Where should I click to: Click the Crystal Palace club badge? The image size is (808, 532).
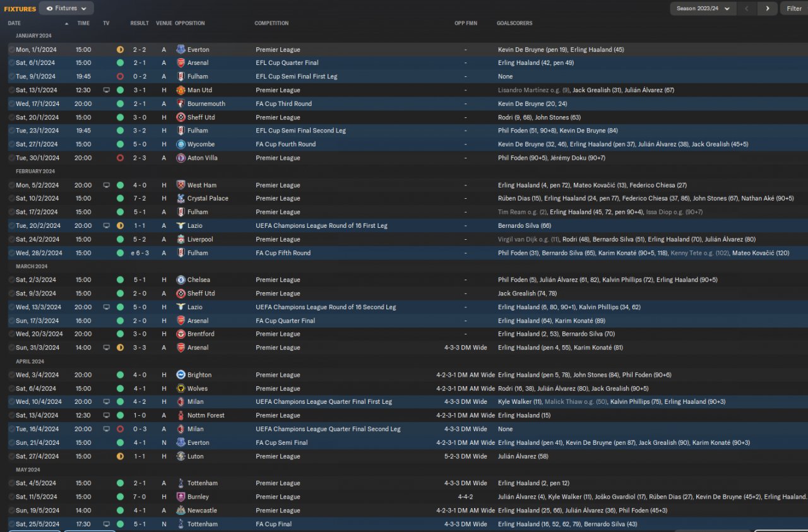tap(181, 198)
